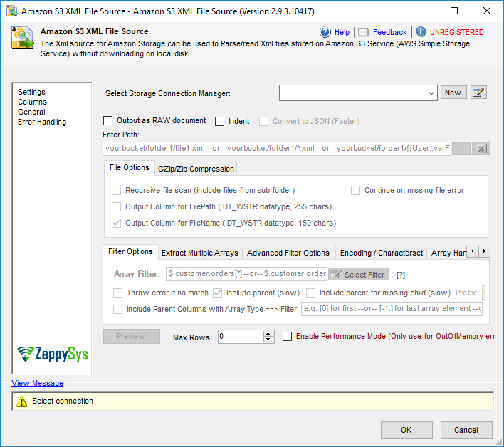Viewport: 504px width, 447px height.
Task: Check Include parent for missing child (slow)
Action: [x=311, y=293]
